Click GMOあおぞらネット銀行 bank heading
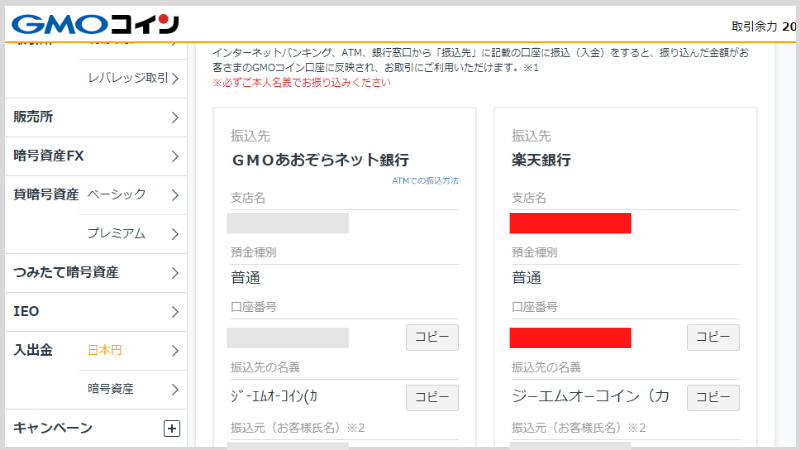Viewport: 800px width, 450px height. [x=320, y=160]
